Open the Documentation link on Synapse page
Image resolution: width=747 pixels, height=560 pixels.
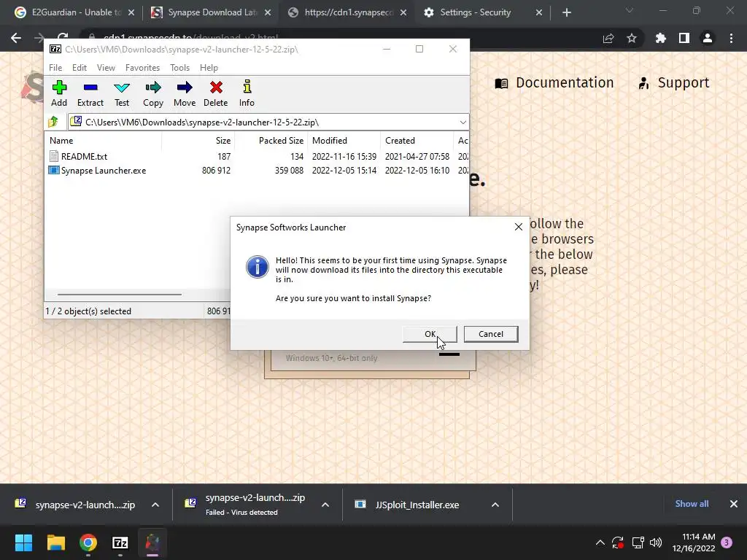click(554, 83)
